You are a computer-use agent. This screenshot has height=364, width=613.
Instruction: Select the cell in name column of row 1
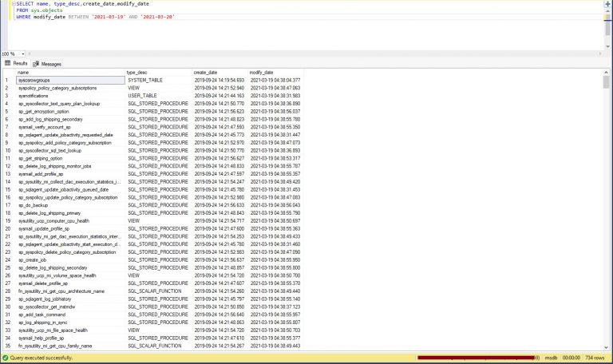pyautogui.click(x=70, y=80)
